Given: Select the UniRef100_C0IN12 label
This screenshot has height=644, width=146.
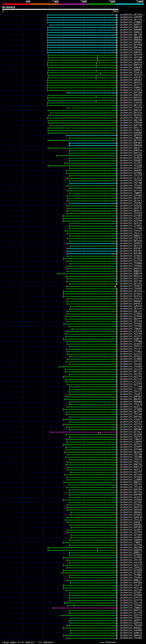Looking at the screenshot, I should coord(131,352).
